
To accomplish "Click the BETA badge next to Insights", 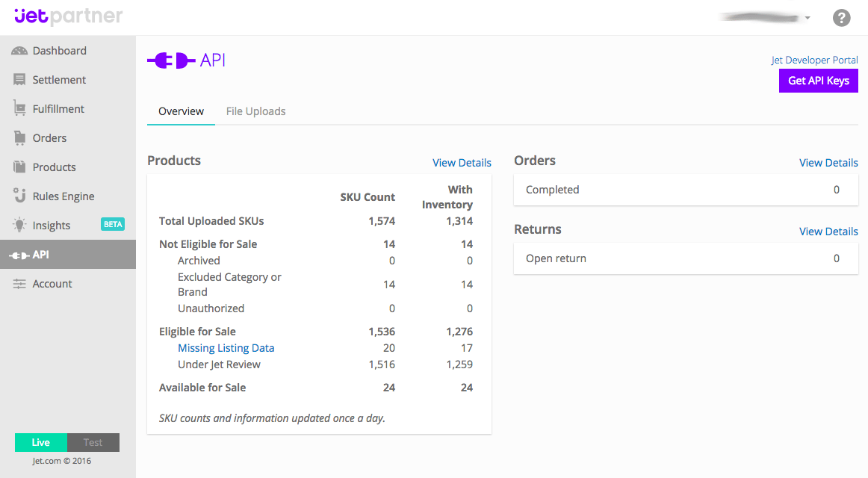I will pos(113,224).
